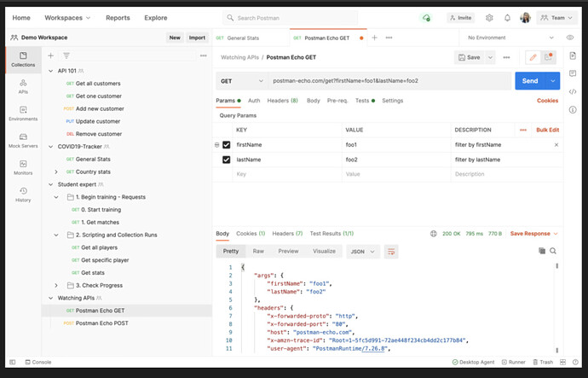Uncheck the firstName parameter checkbox
The image size is (588, 378).
(x=226, y=144)
